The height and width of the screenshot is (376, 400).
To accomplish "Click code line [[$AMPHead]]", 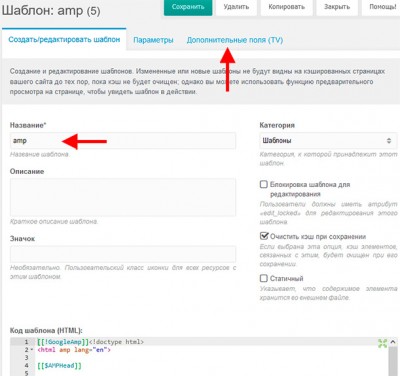I will point(59,366).
